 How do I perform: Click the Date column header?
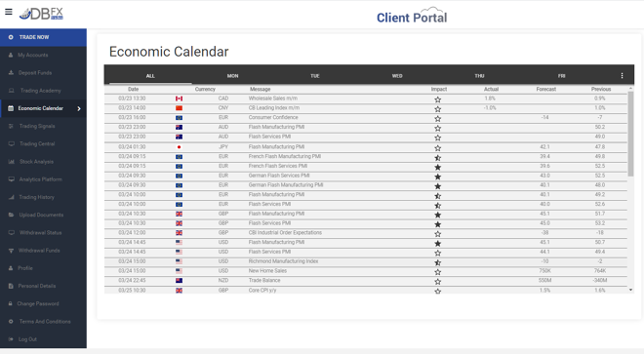coord(133,89)
